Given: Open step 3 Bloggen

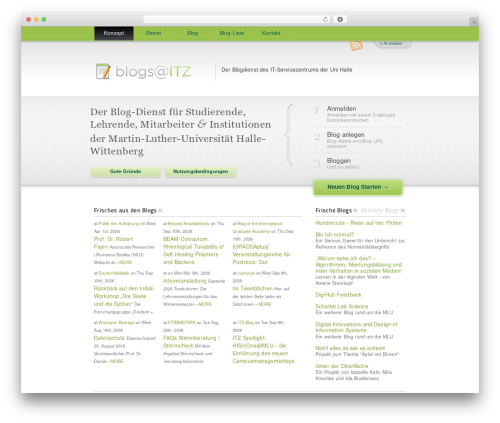Looking at the screenshot, I should [x=339, y=161].
